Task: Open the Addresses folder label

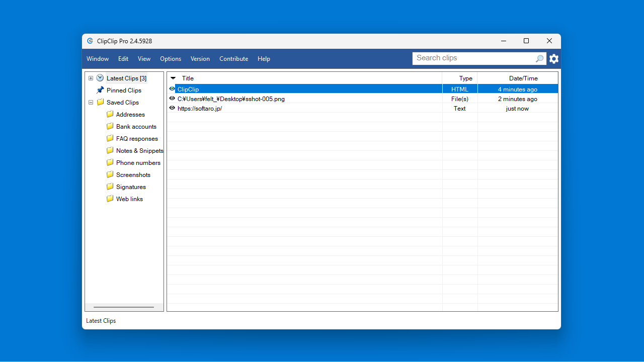Action: click(x=130, y=114)
